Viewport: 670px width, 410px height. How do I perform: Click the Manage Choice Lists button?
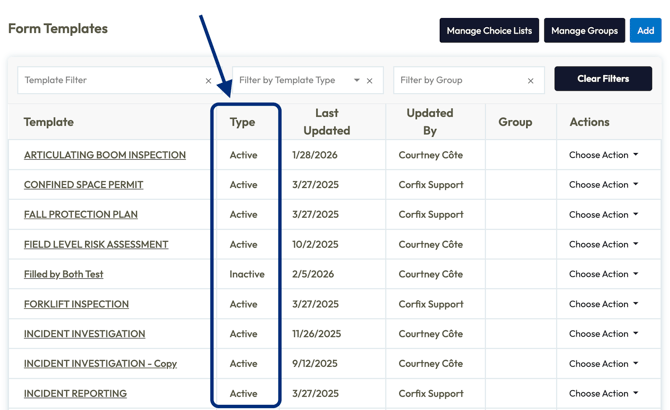[x=489, y=31]
